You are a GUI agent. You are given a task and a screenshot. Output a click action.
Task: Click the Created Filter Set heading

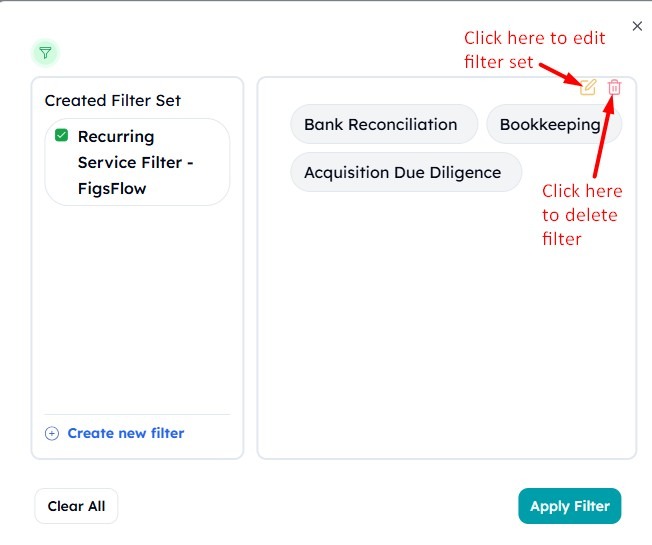113,101
